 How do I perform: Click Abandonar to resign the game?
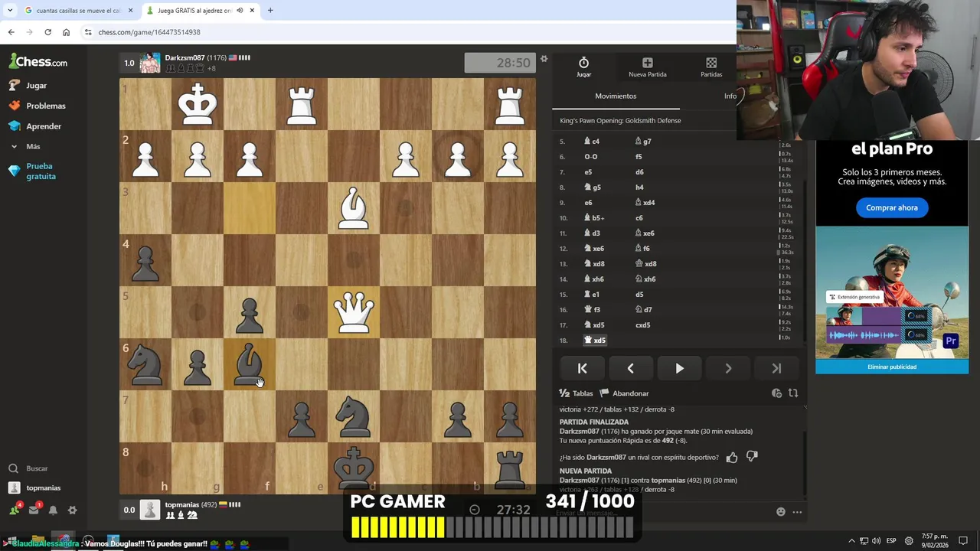click(624, 393)
